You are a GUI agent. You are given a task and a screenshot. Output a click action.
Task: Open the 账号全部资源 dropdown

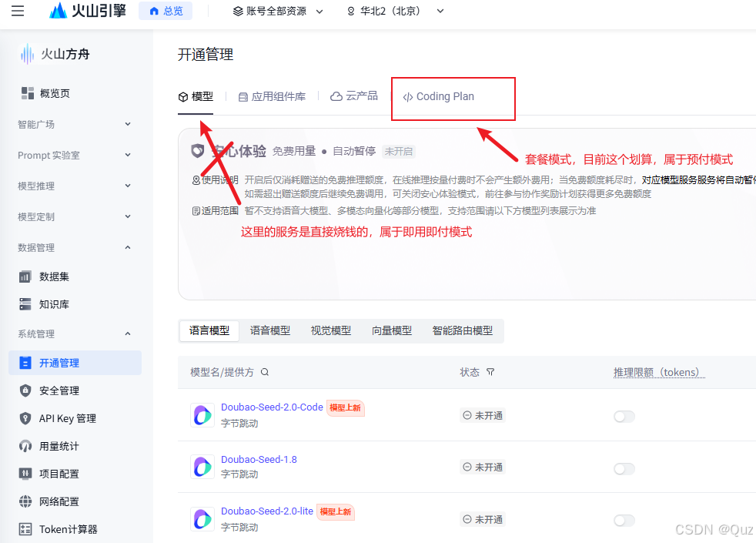(278, 12)
